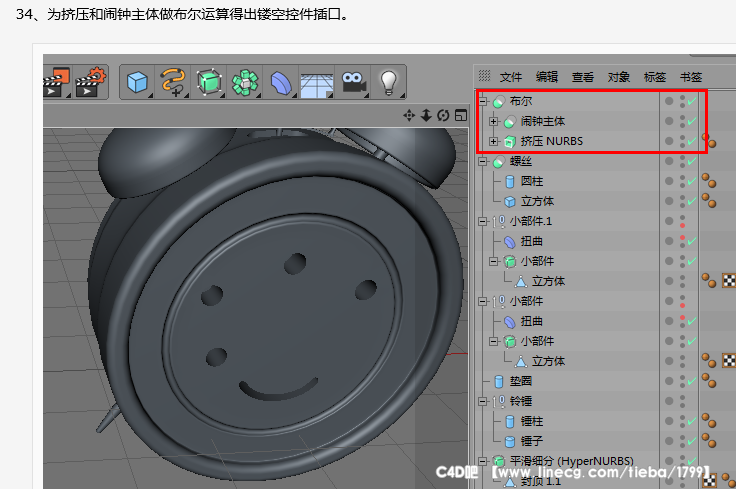Click the gray layer dot for 垫圈
The height and width of the screenshot is (489, 736).
tap(669, 381)
